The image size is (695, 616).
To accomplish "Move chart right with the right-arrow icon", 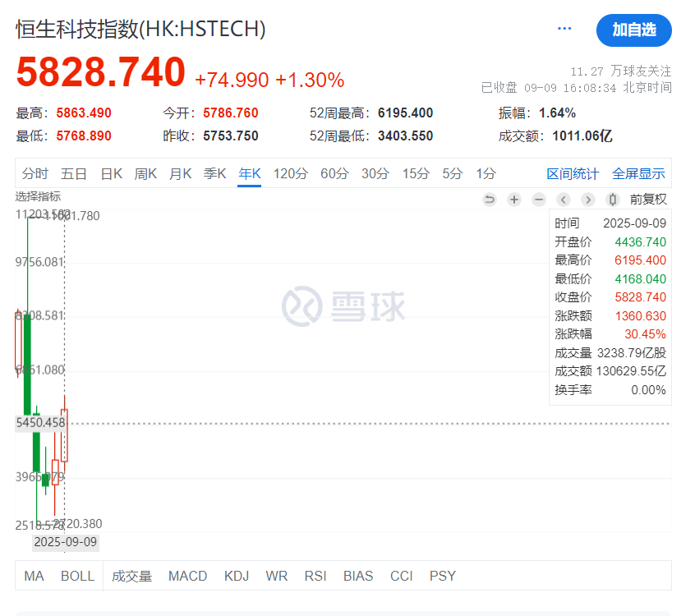I will tap(588, 200).
